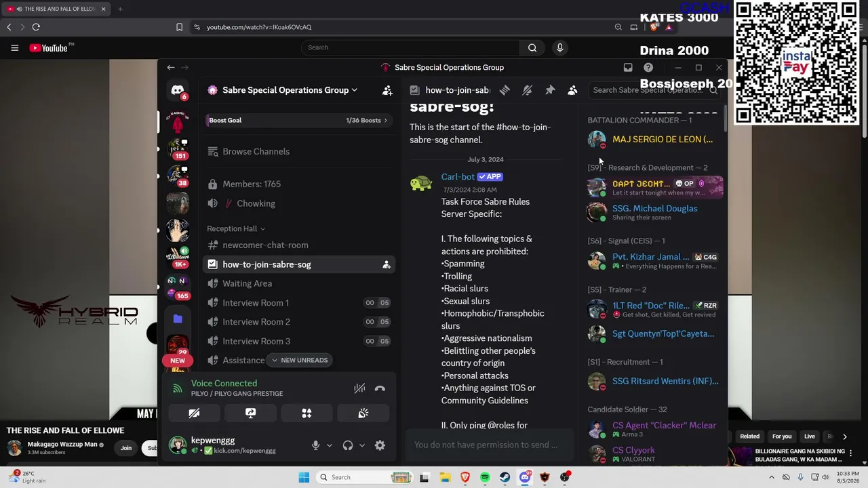Disconnect from the voice call
Screen dimensions: 868x488
tap(380, 388)
